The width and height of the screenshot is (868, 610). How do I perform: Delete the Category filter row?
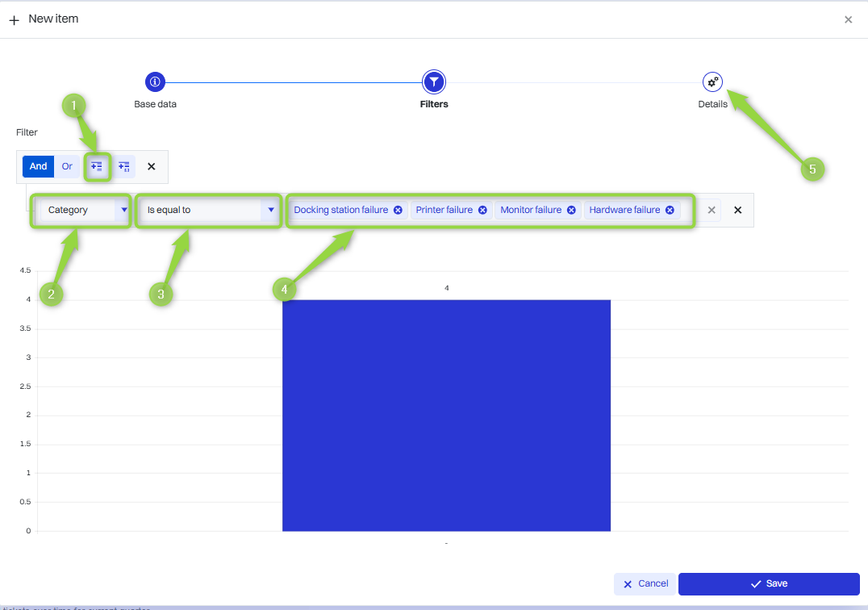pyautogui.click(x=737, y=210)
